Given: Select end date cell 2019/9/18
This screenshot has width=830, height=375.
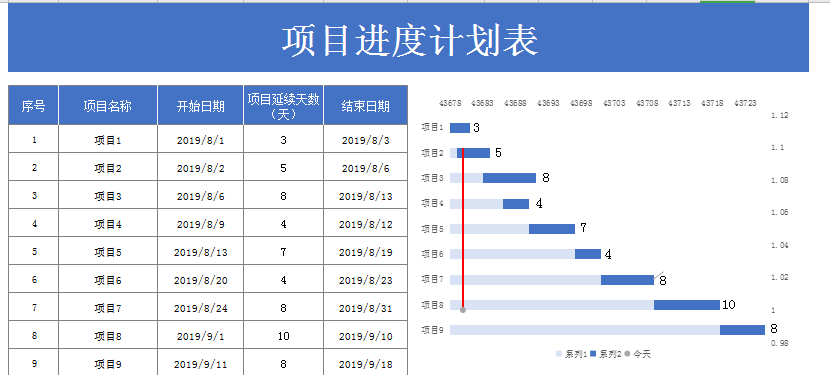Looking at the screenshot, I should pyautogui.click(x=366, y=363).
